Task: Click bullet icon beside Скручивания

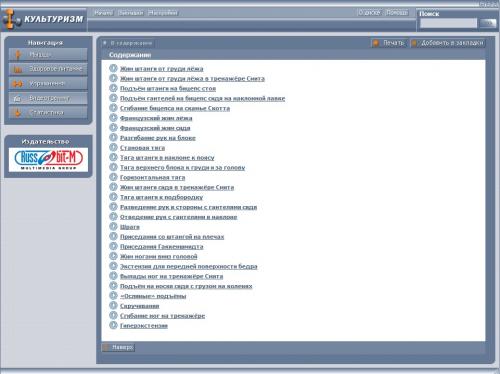Action: (x=113, y=305)
